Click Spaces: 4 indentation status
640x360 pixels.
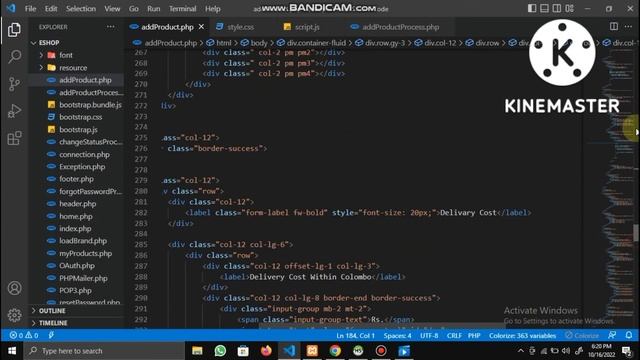[x=397, y=336]
